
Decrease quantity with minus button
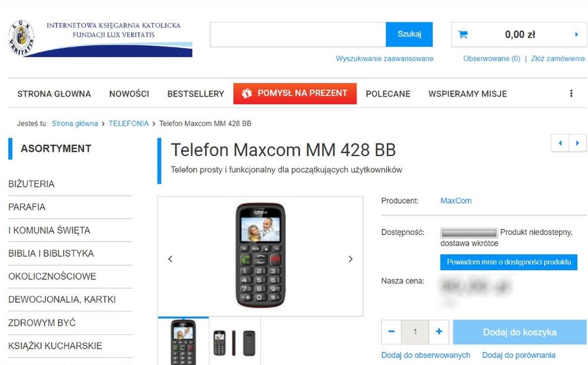391,331
